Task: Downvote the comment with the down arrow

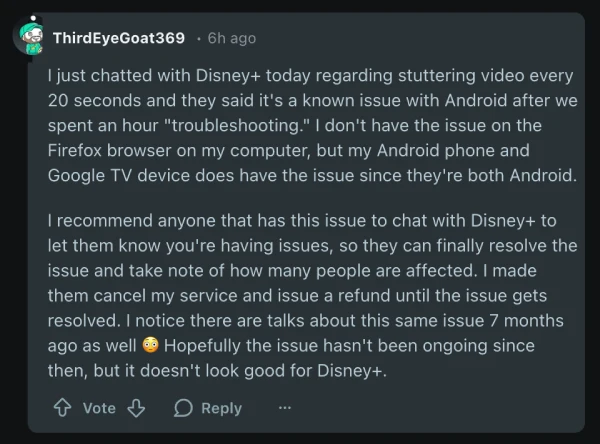Action: click(x=138, y=408)
